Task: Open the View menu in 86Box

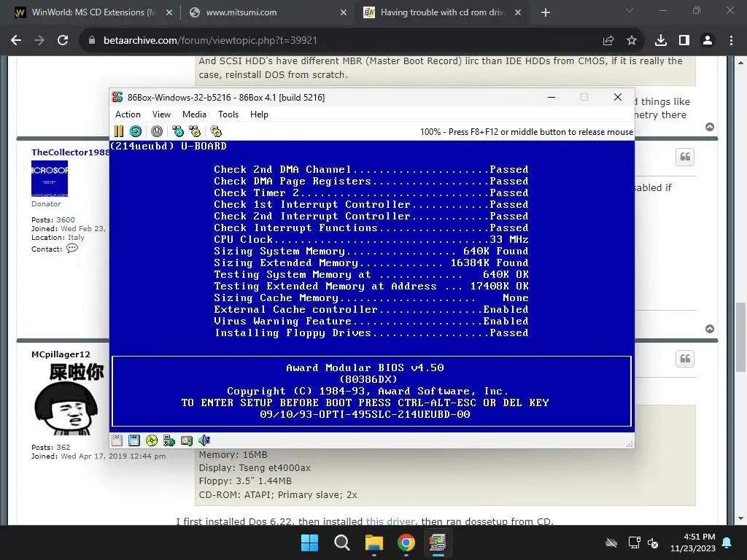Action: tap(161, 114)
